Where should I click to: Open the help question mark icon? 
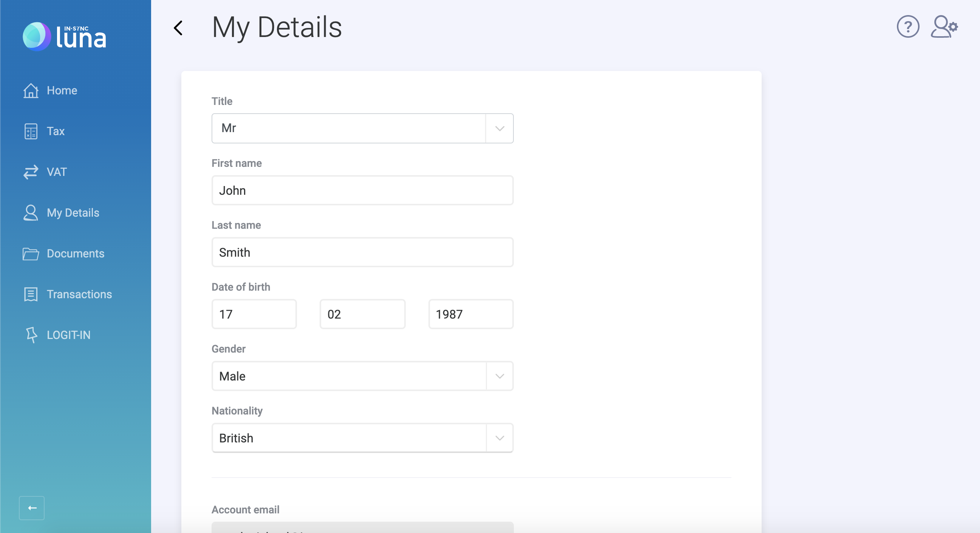pyautogui.click(x=908, y=27)
